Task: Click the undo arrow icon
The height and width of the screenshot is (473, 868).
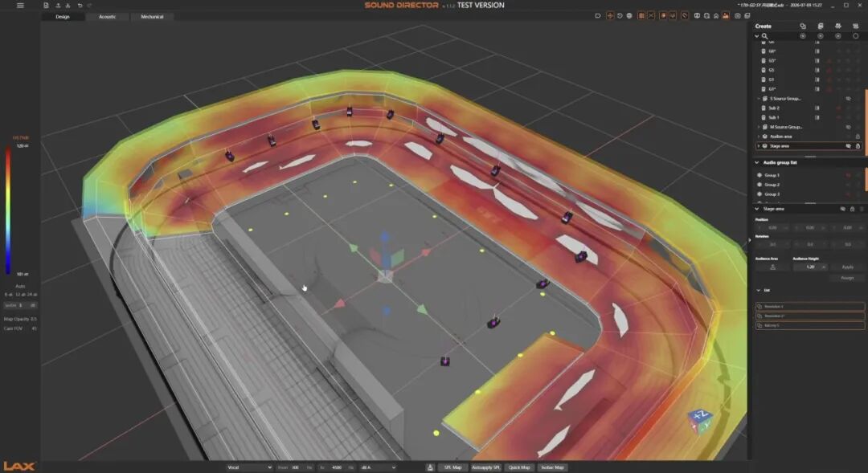Action: click(80, 6)
